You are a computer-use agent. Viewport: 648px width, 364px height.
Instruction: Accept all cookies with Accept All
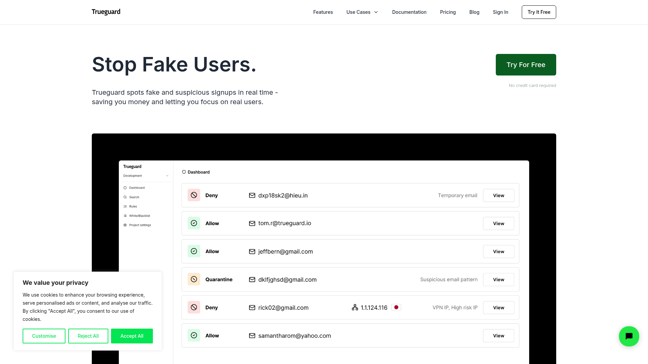132,336
